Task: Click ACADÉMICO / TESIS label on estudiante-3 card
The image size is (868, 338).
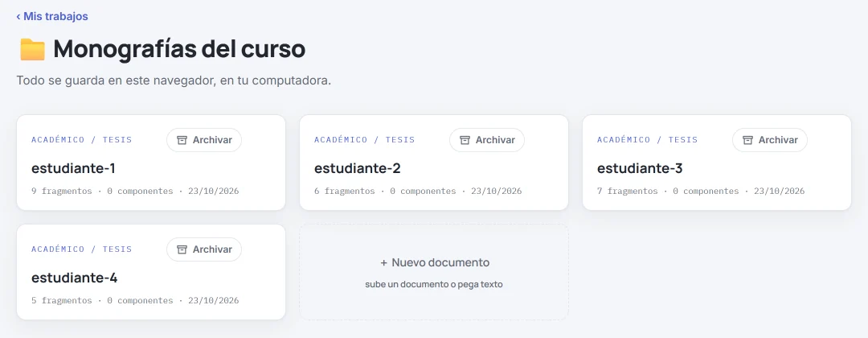Action: point(648,140)
